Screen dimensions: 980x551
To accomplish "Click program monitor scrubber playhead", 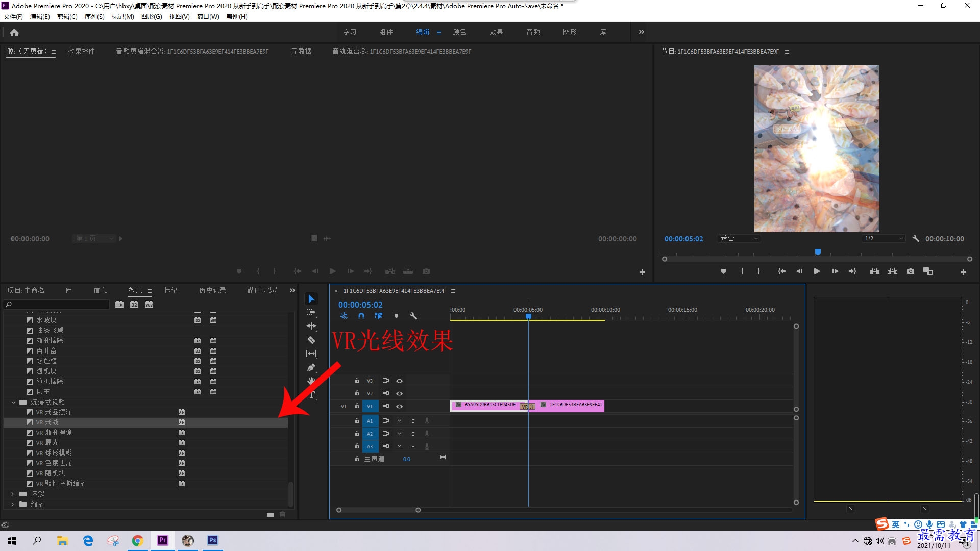I will pyautogui.click(x=818, y=252).
